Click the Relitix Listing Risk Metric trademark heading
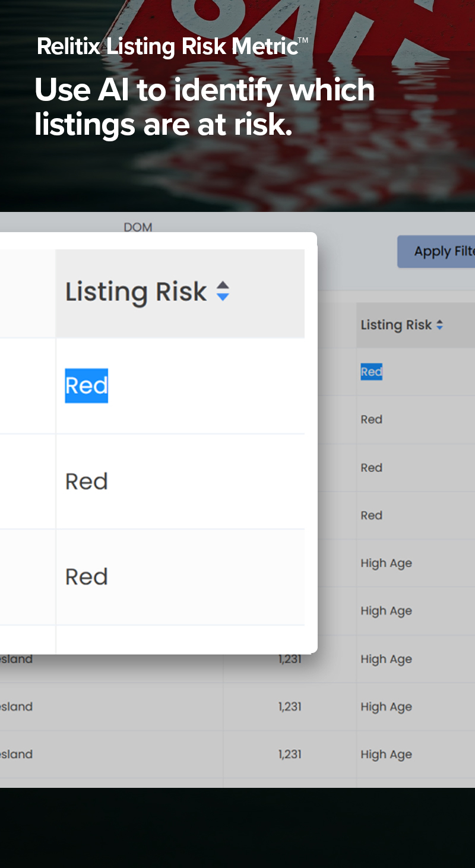This screenshot has height=868, width=475. click(x=171, y=45)
